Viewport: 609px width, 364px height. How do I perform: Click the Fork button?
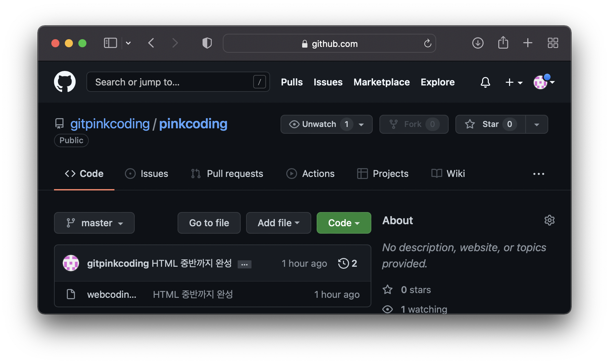pyautogui.click(x=414, y=124)
